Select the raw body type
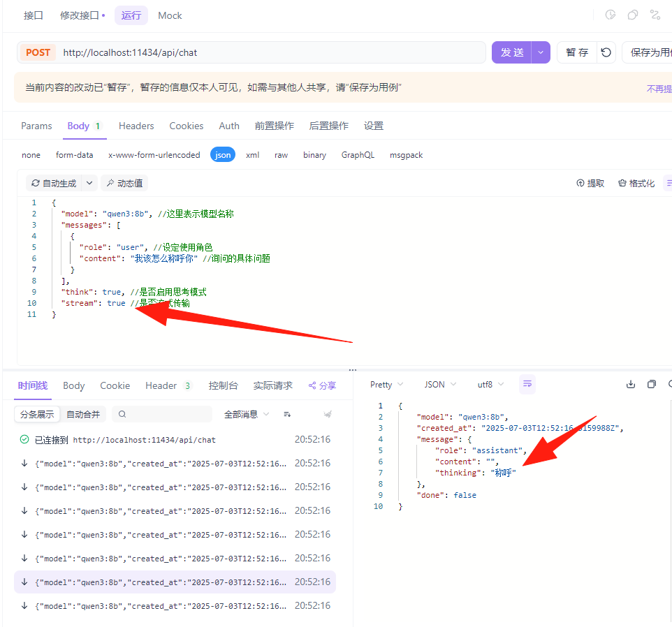 pos(281,155)
